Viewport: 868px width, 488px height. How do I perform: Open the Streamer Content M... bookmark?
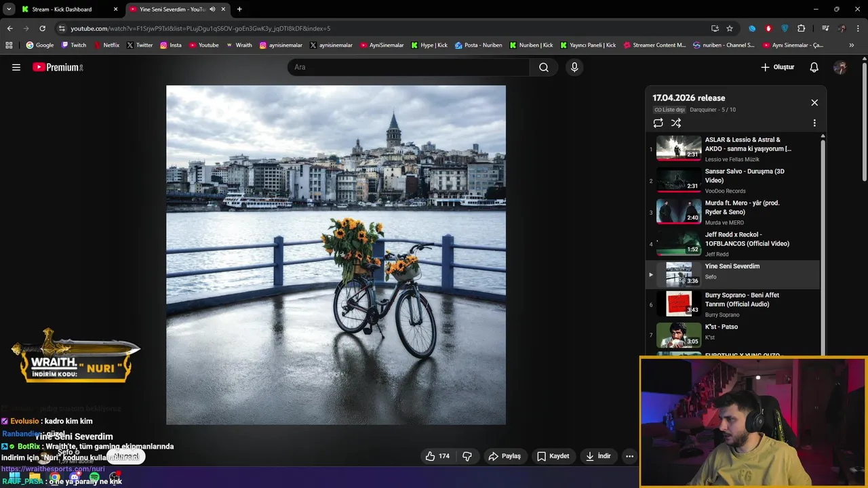point(654,45)
